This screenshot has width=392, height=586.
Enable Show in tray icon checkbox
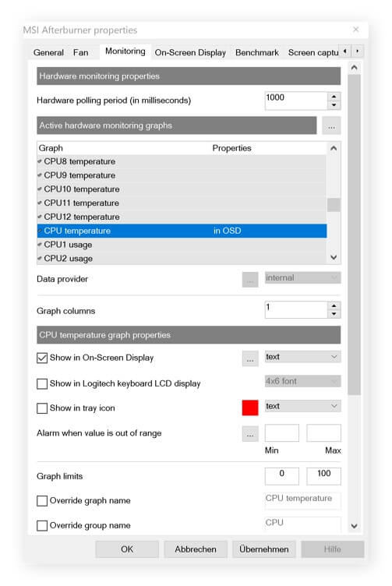[x=42, y=408]
